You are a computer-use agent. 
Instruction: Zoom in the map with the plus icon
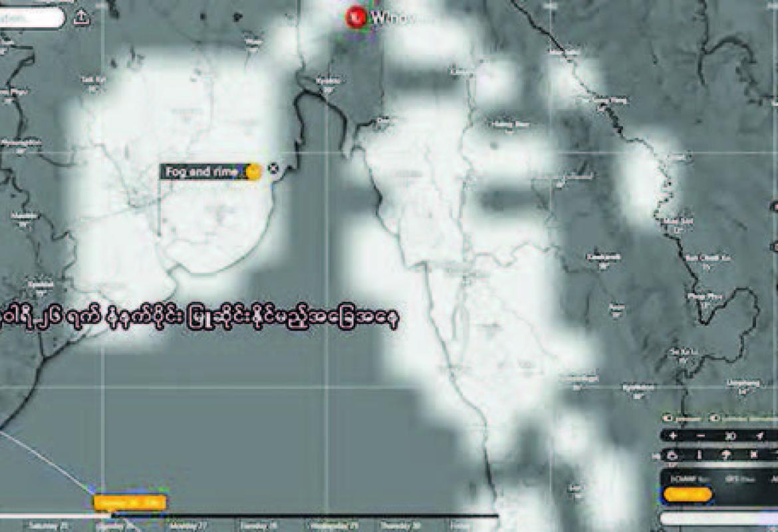673,436
